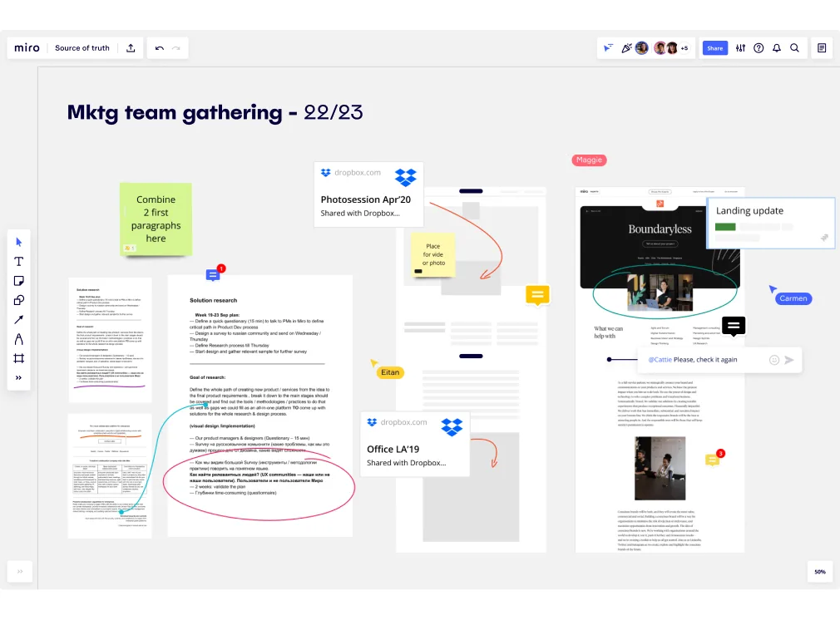Click the first collaborator avatar

pyautogui.click(x=642, y=48)
